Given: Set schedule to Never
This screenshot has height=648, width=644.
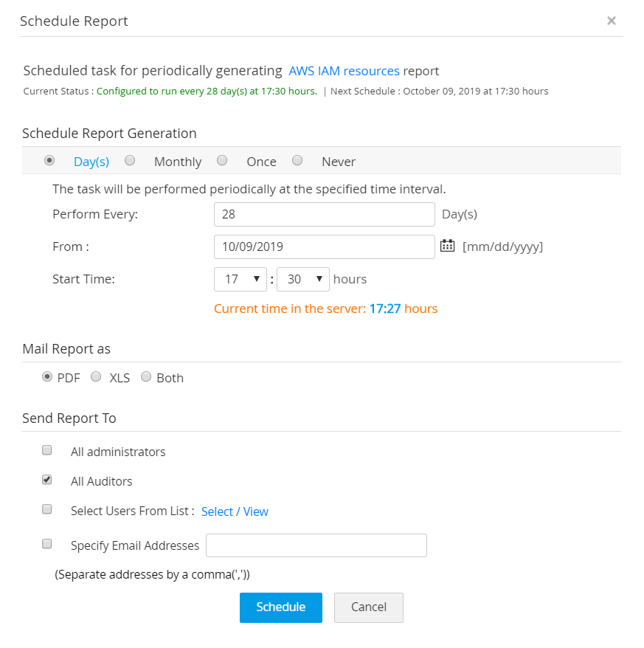Looking at the screenshot, I should click(x=297, y=160).
